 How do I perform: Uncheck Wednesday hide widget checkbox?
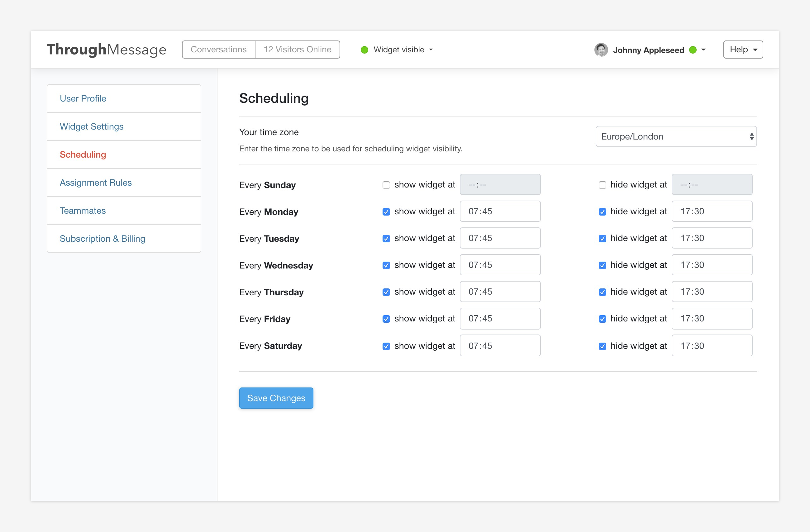(602, 265)
